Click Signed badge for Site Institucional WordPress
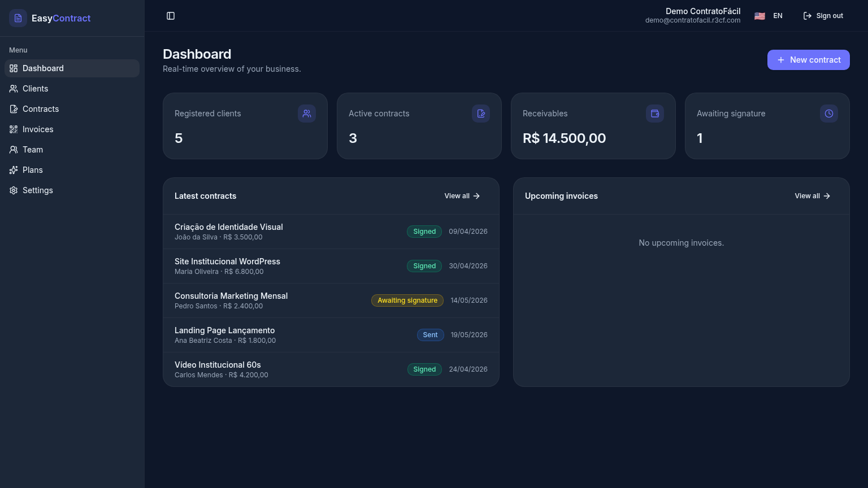Screen dimensions: 868x488 (x=424, y=266)
